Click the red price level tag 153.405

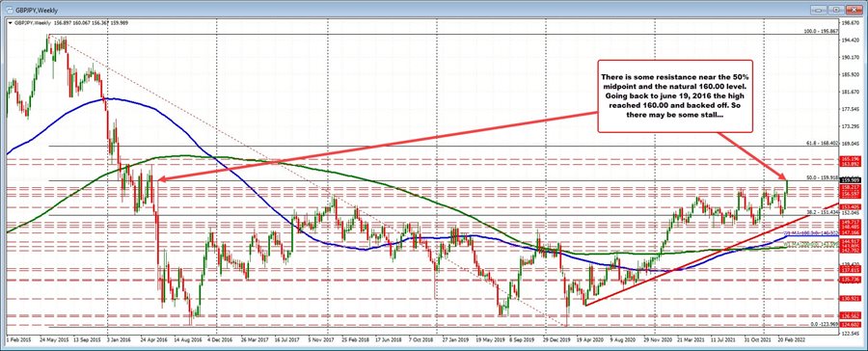851,207
